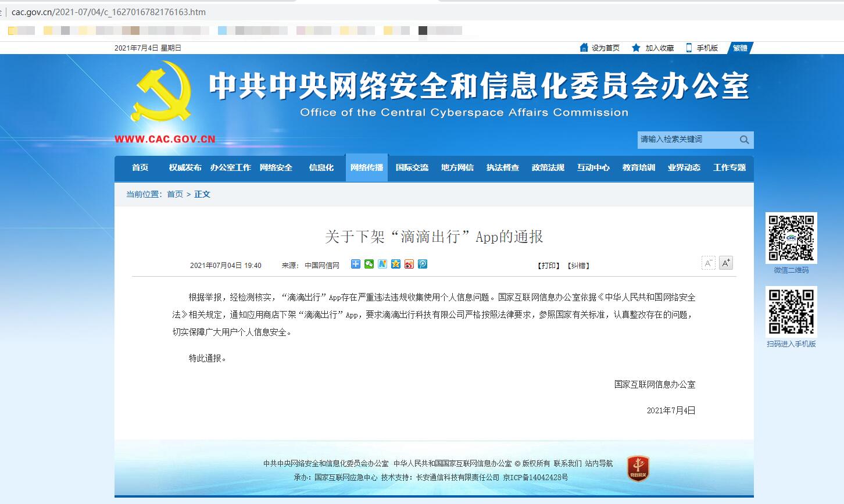Screen dimensions: 844x504
Task: Open the 工作专题 menu item
Action: click(x=729, y=167)
